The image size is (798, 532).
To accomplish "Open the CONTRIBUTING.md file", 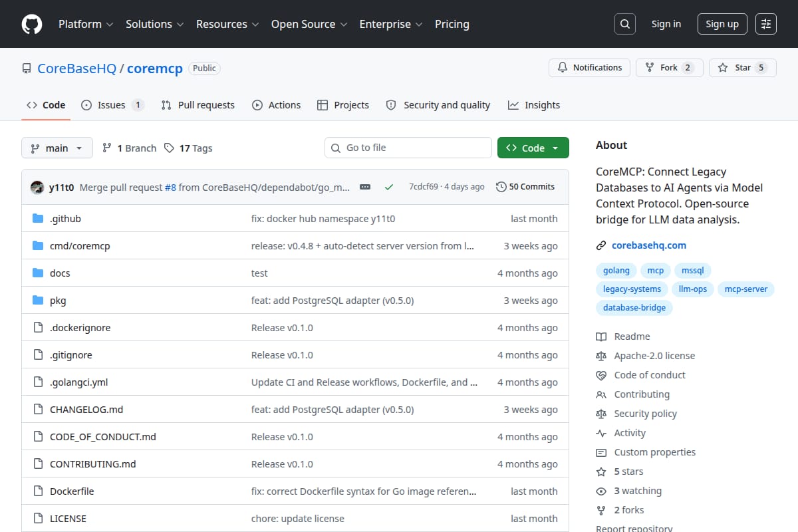I will click(x=93, y=464).
